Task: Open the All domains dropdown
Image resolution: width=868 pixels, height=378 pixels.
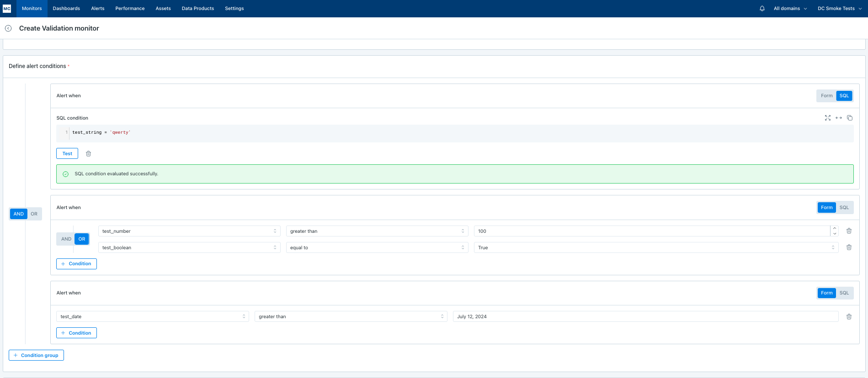Action: 790,9
